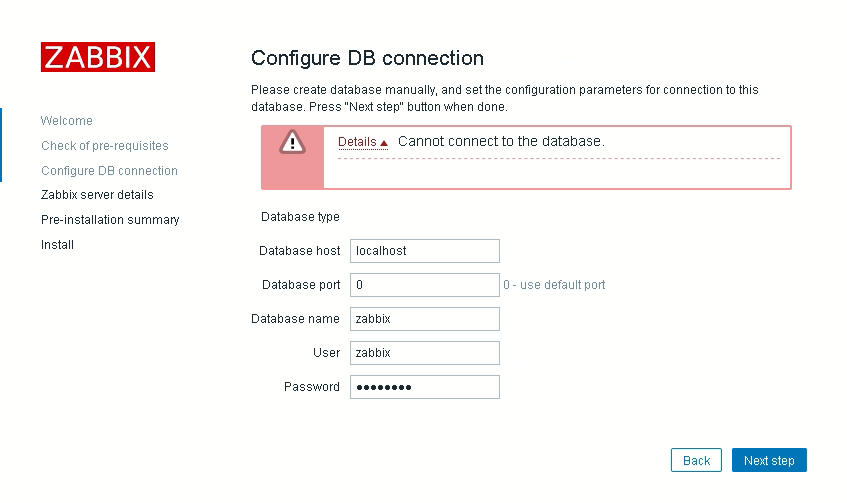Select the Password field

425,387
